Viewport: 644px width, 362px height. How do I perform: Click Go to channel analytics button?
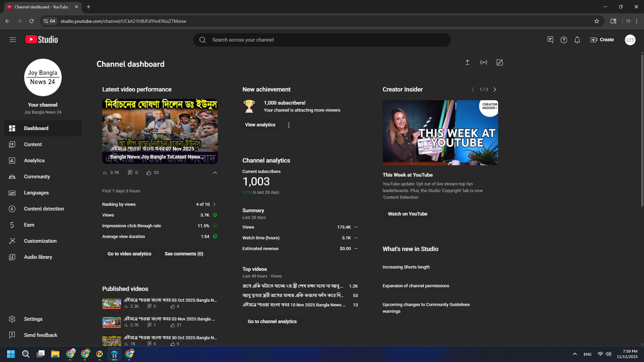tap(272, 321)
